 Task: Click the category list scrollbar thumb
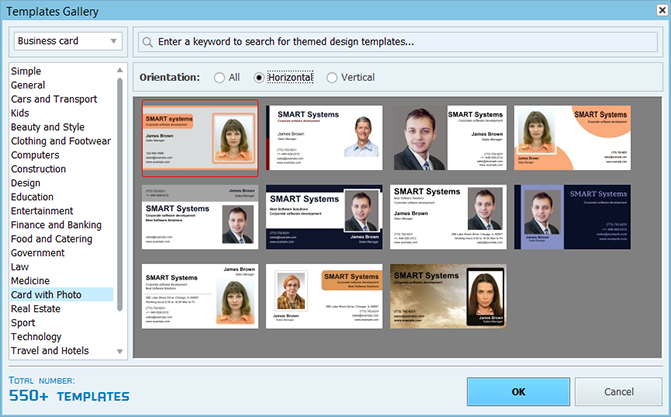tap(120, 194)
